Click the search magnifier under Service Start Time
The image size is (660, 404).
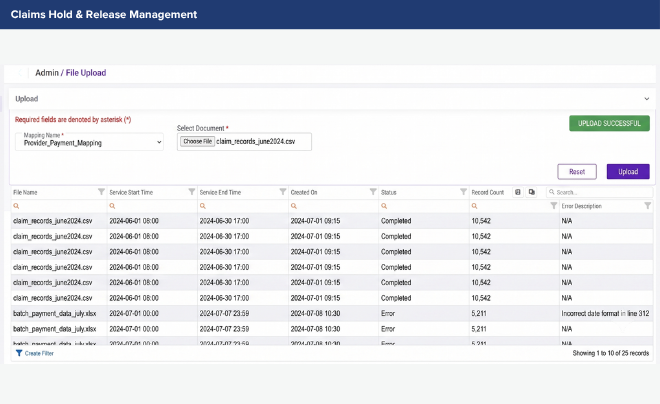[112, 206]
